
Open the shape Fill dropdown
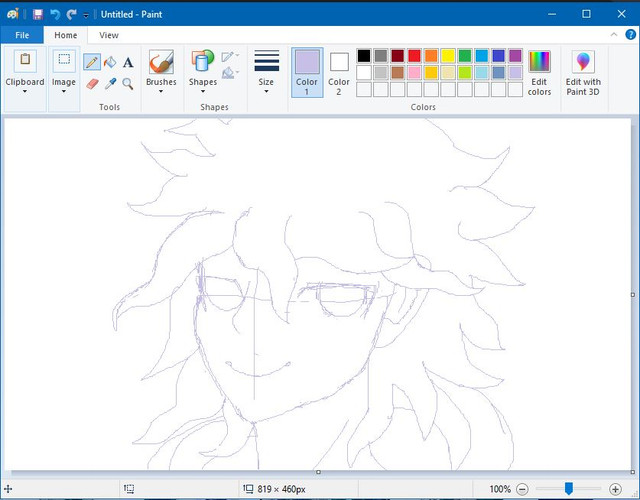coord(231,73)
